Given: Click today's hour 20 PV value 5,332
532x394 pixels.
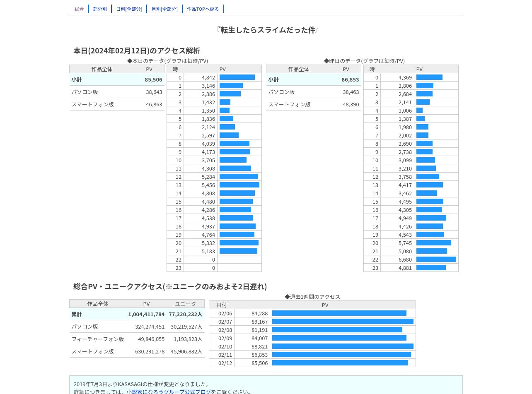Looking at the screenshot, I should 208,243.
